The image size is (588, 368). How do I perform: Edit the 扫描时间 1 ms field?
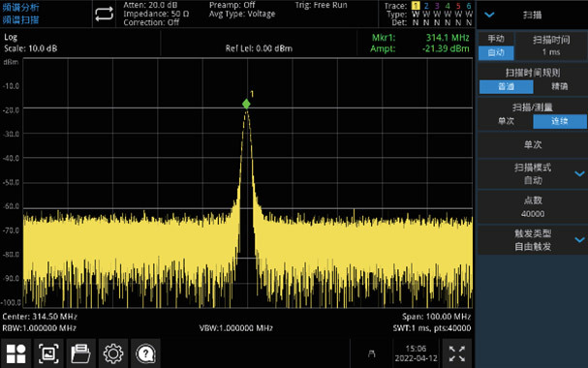tap(551, 46)
